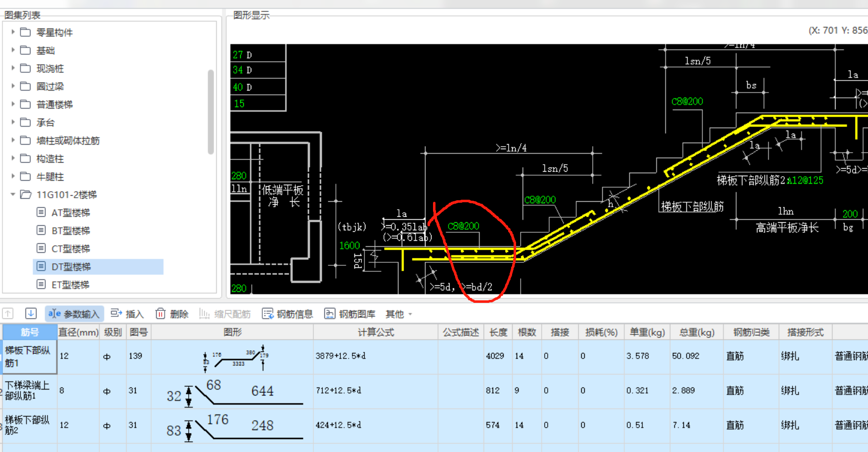868x452 pixels.
Task: Click the green C8@200 label inside the low-end platform
Action: coord(463,226)
